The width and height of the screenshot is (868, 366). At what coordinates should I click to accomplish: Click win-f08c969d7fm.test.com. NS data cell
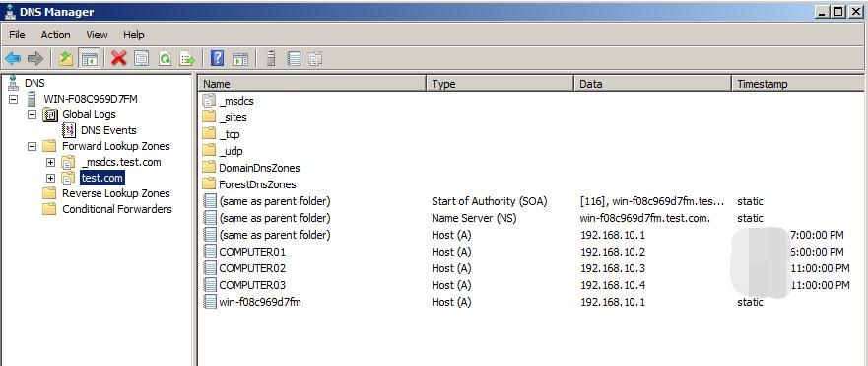[x=645, y=218]
